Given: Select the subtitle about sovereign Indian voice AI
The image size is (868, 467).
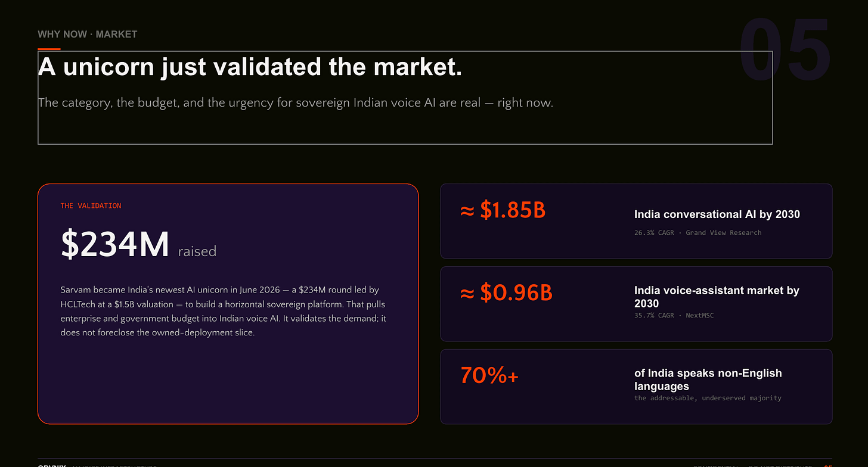Looking at the screenshot, I should (x=296, y=102).
